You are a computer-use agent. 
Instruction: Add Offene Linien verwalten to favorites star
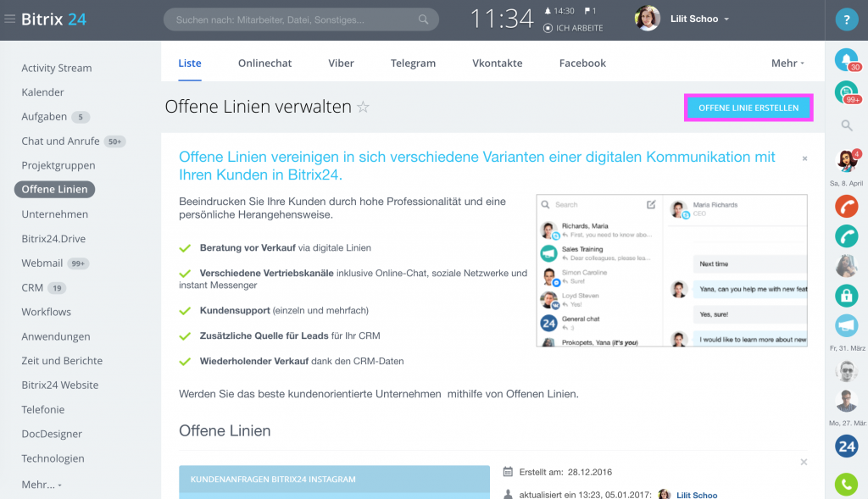pos(363,107)
